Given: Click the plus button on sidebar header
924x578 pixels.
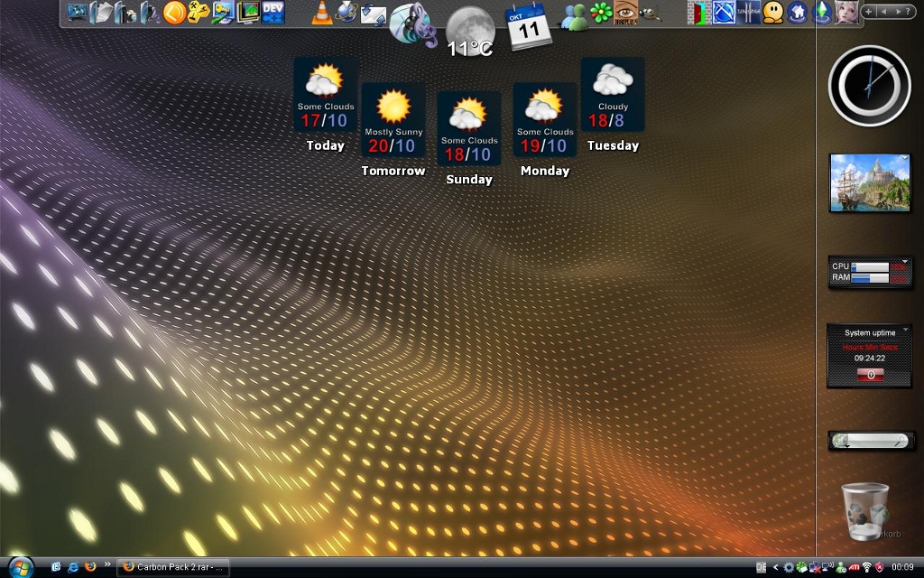Looking at the screenshot, I should point(868,12).
